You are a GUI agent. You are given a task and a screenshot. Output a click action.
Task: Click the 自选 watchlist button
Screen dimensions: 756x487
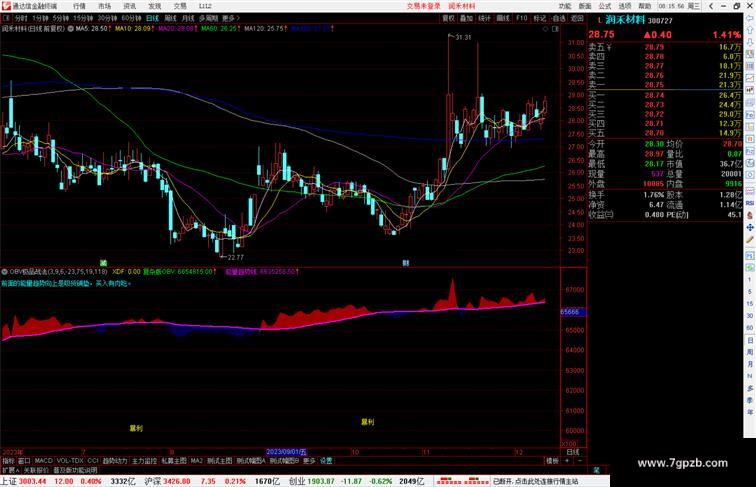pyautogui.click(x=558, y=18)
